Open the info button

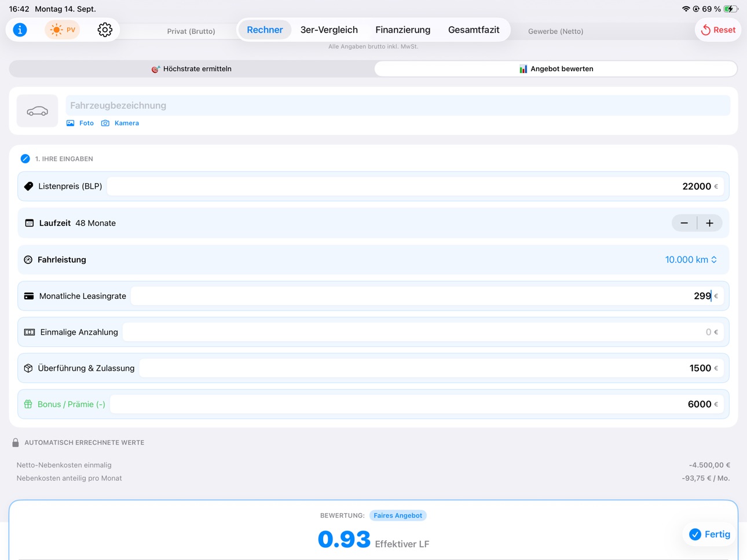point(20,30)
